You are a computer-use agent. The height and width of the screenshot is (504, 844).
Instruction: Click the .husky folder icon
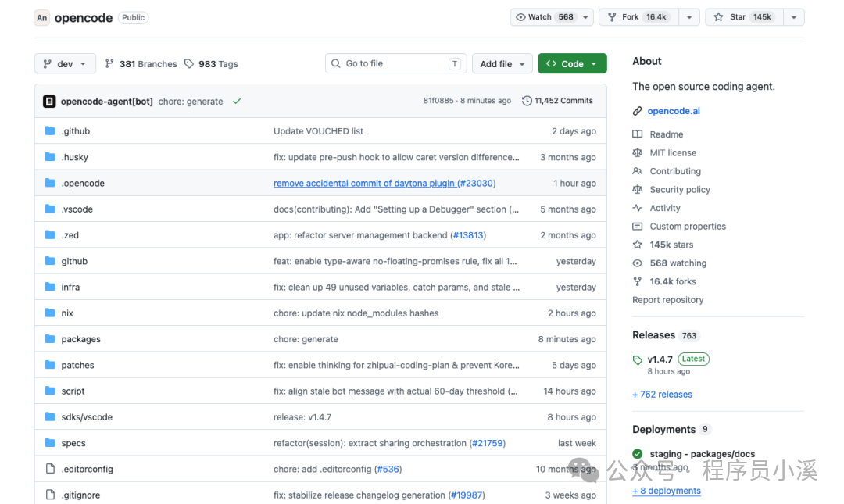click(x=50, y=157)
